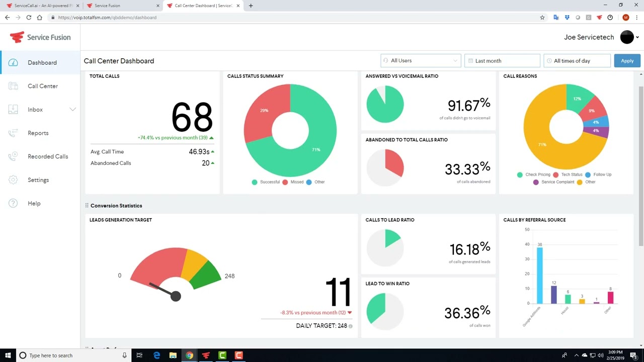Bookmark this page with star icon
The height and width of the screenshot is (362, 644).
point(542,18)
